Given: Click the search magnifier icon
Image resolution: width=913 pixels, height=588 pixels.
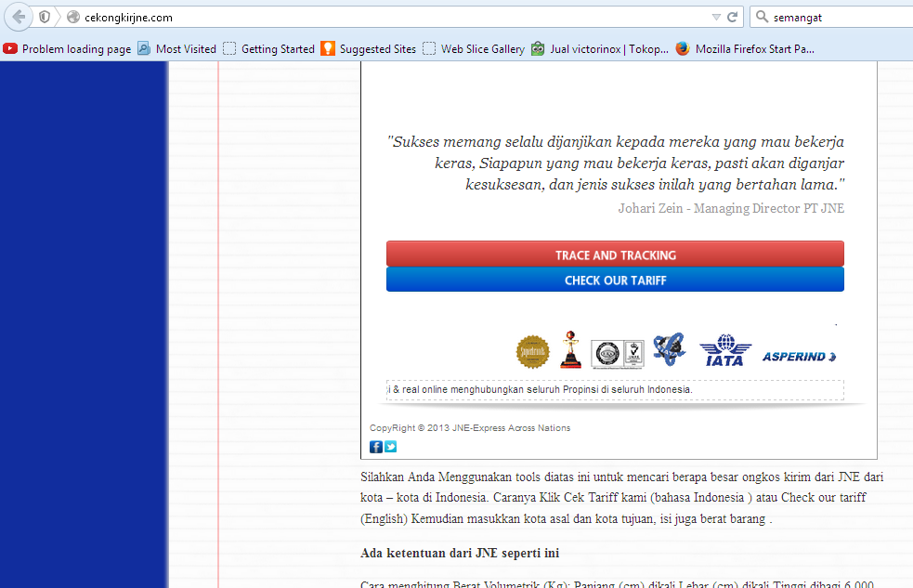Looking at the screenshot, I should tap(762, 17).
